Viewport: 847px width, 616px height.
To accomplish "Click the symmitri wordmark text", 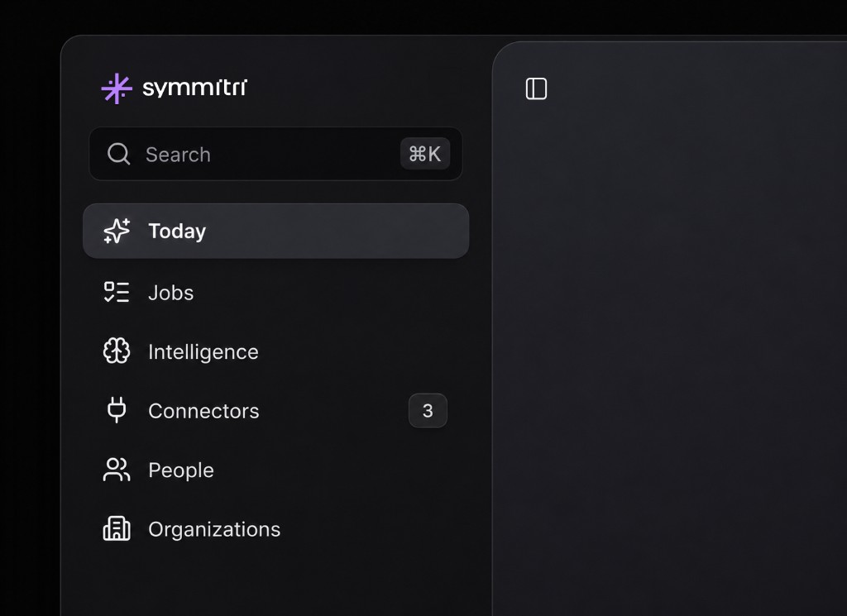I will pyautogui.click(x=195, y=88).
